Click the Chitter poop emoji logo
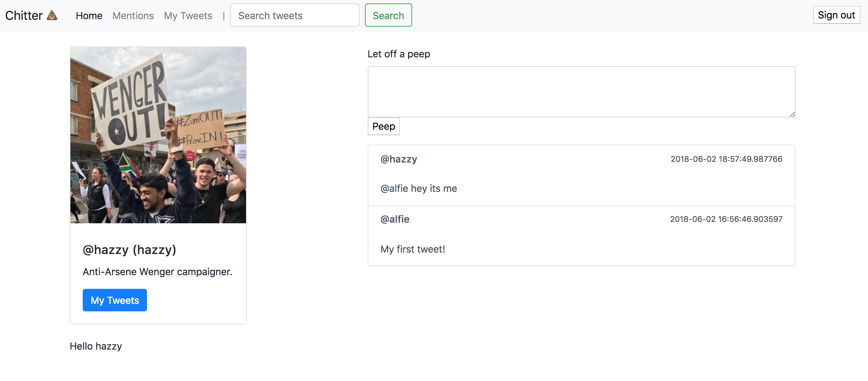Viewport: 868px width, 381px height. click(52, 15)
